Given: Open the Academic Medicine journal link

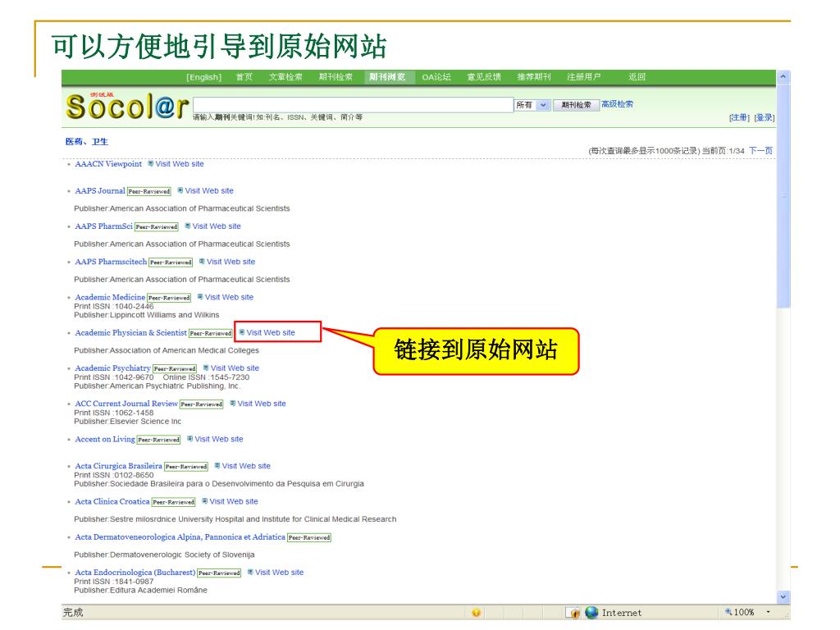Looking at the screenshot, I should coord(111,297).
